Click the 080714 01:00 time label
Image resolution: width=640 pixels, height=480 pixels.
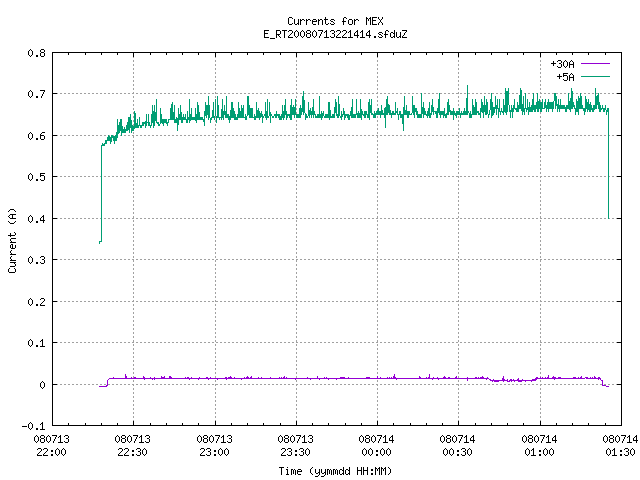tap(539, 446)
